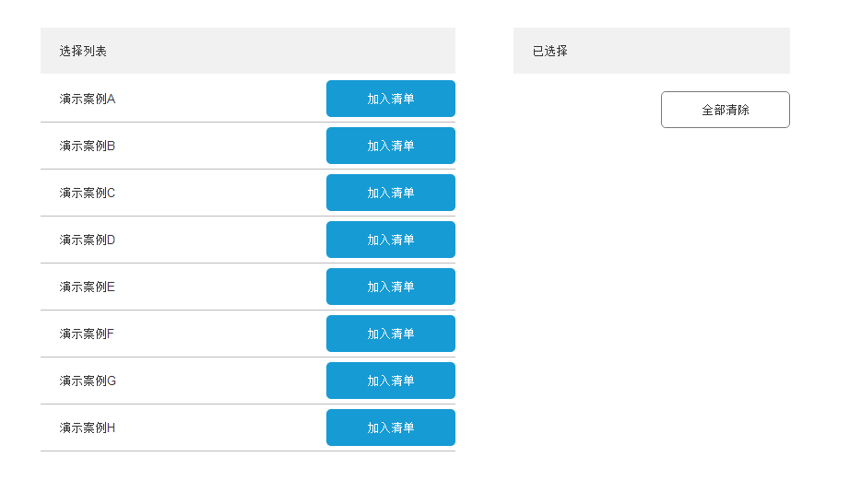
Task: Select the 演示案例E row label
Action: point(88,287)
